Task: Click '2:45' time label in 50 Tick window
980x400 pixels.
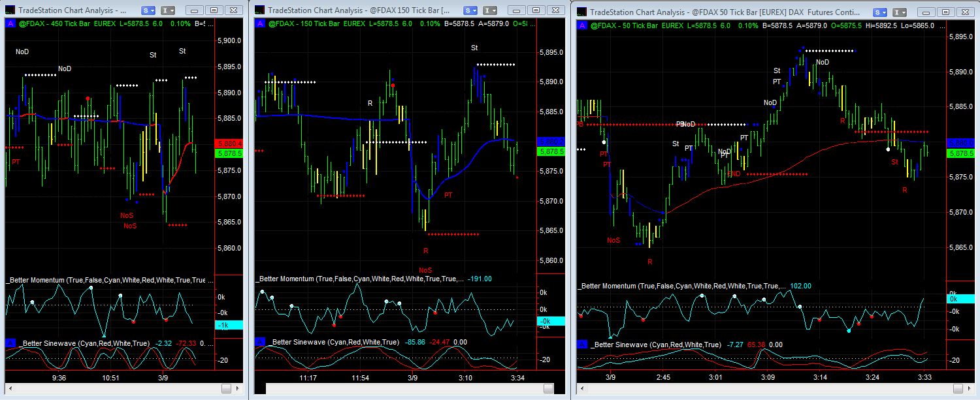Action: [x=663, y=377]
